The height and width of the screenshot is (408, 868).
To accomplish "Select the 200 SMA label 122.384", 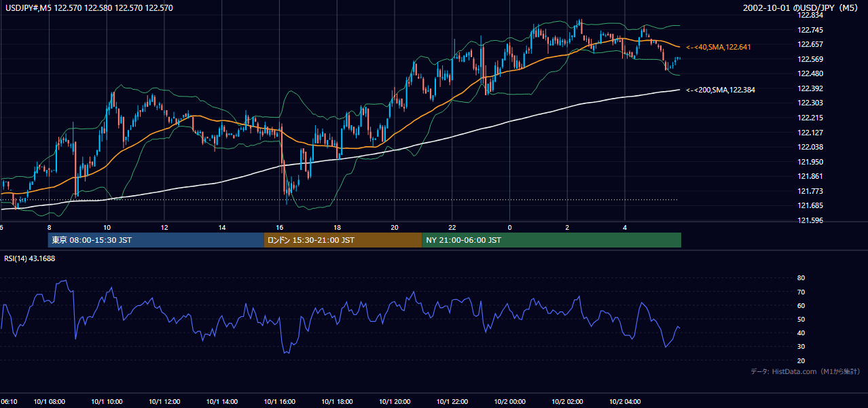I will (721, 90).
